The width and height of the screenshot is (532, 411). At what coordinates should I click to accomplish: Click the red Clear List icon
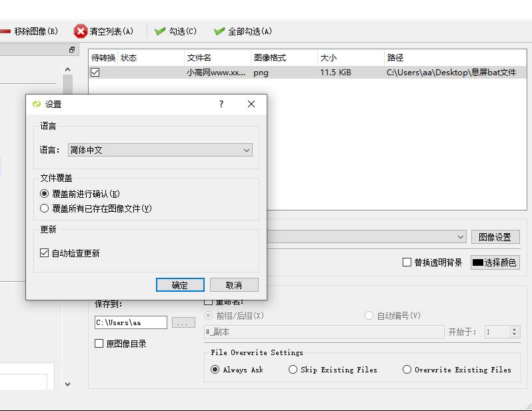[x=81, y=31]
